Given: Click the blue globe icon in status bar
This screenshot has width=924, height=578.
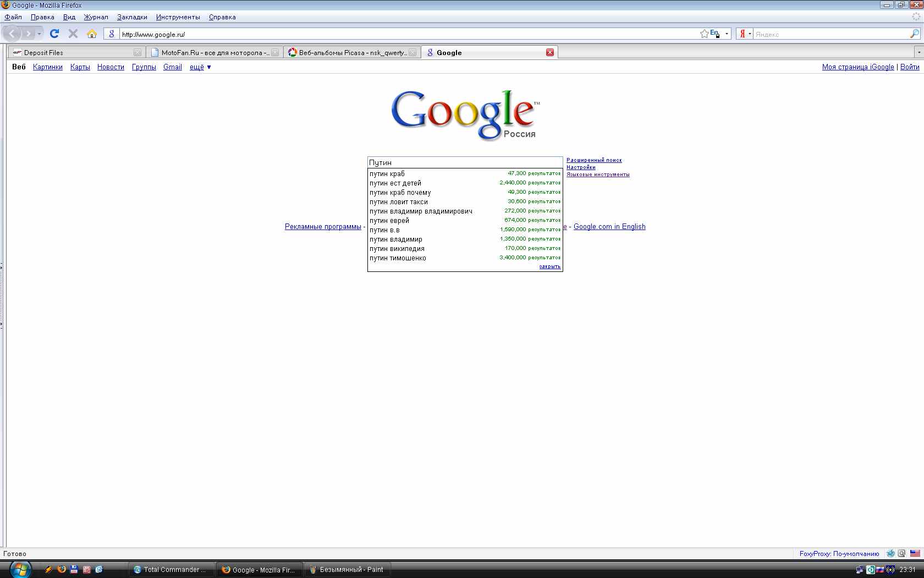Looking at the screenshot, I should (x=890, y=554).
